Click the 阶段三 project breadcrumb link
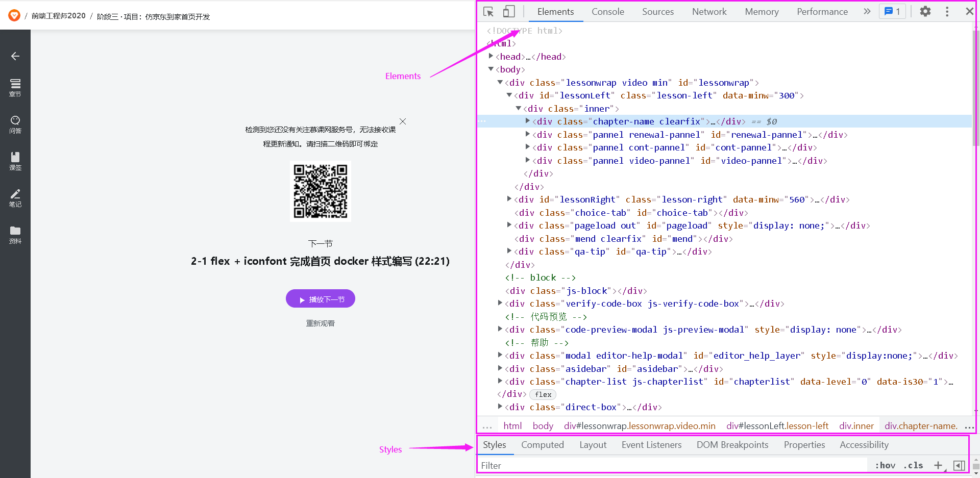Viewport: 980px width, 478px height. click(x=153, y=16)
